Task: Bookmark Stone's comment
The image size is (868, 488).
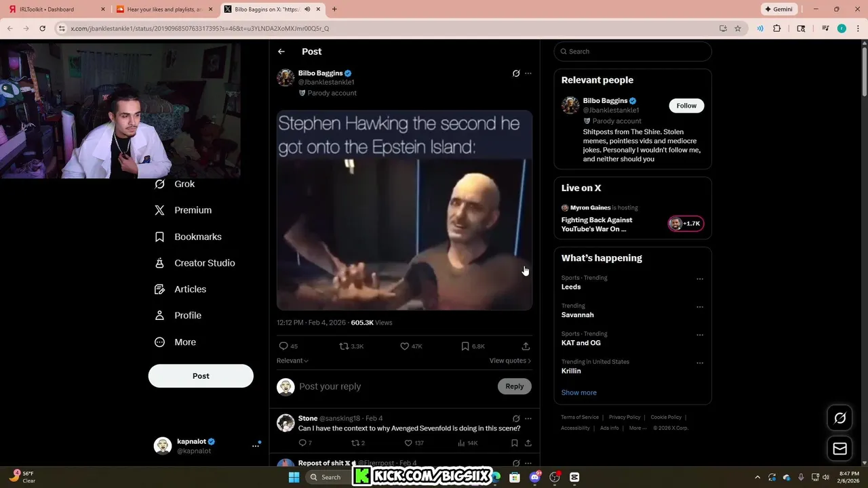Action: coord(515,443)
